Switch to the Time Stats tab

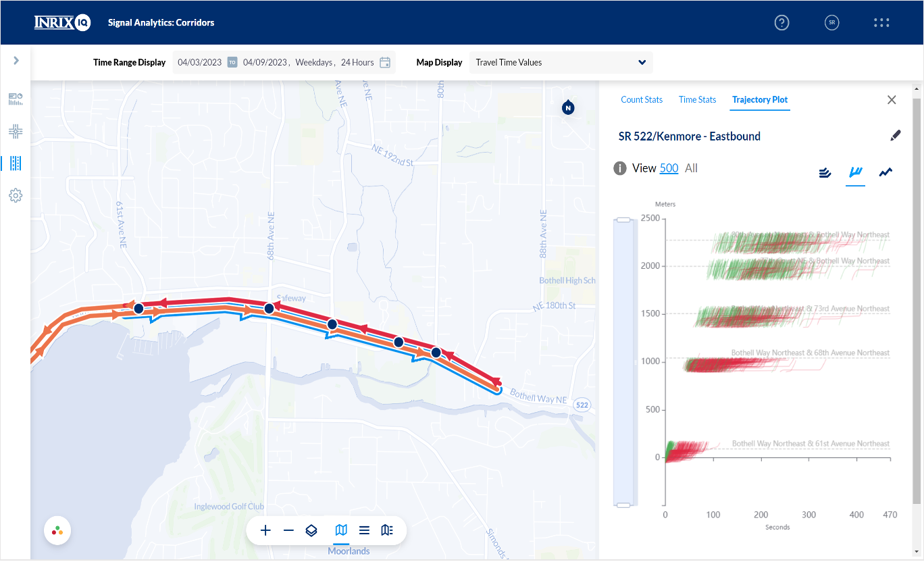[x=697, y=99]
